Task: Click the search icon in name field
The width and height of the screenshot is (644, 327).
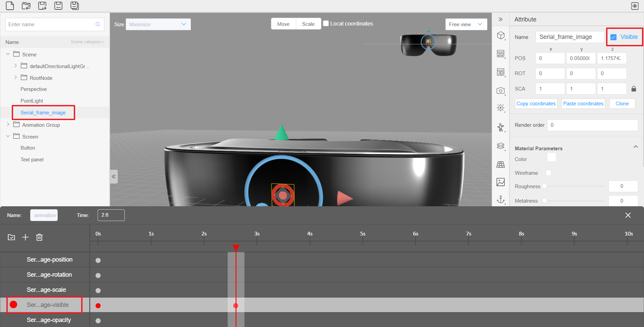Action: pyautogui.click(x=98, y=24)
